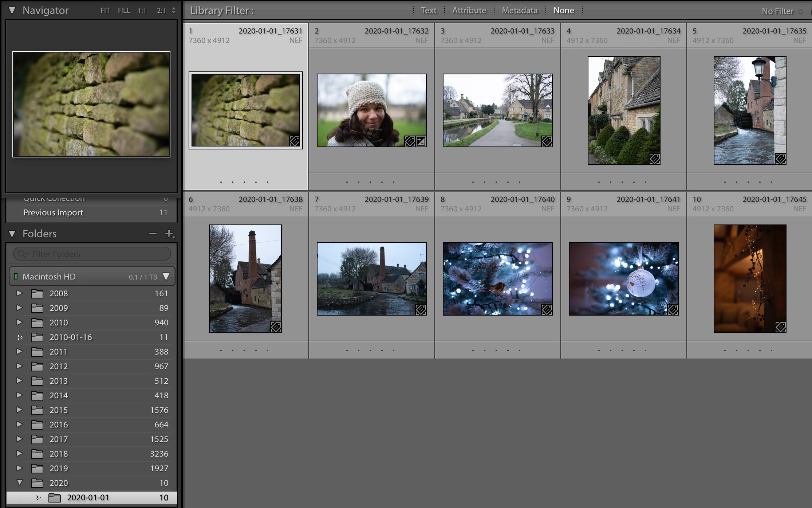Expand the 2018 folder

point(19,454)
